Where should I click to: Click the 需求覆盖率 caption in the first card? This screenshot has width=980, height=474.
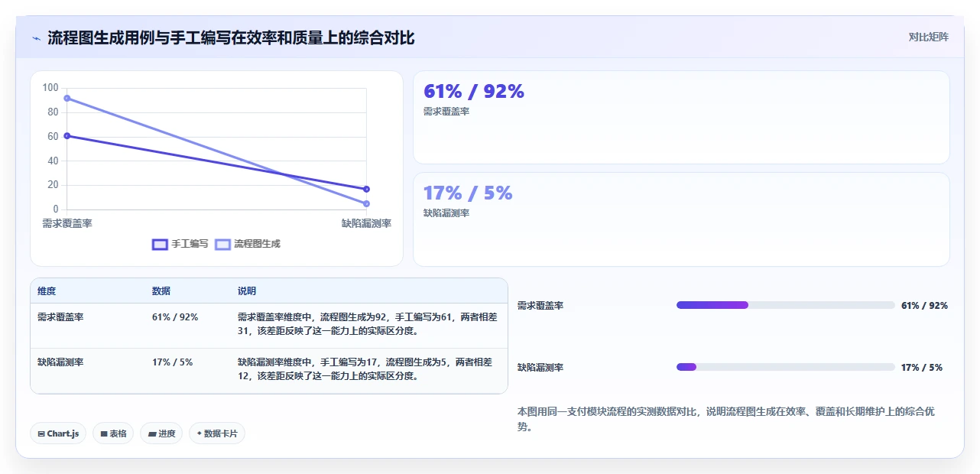446,112
